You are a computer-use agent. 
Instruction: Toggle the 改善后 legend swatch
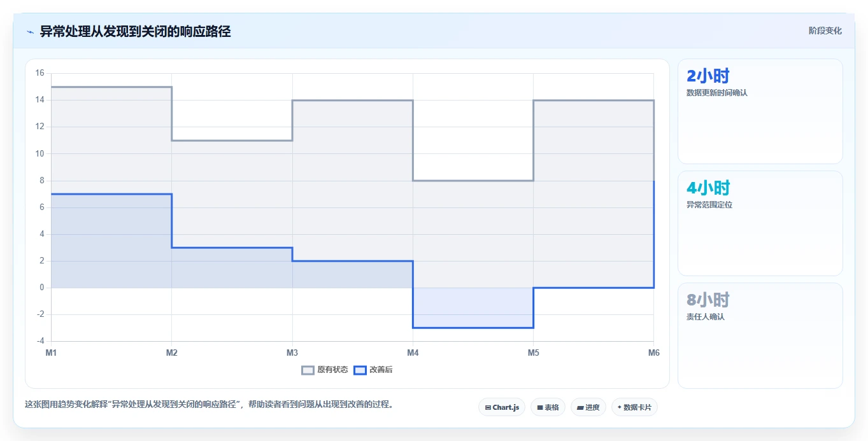click(x=360, y=370)
